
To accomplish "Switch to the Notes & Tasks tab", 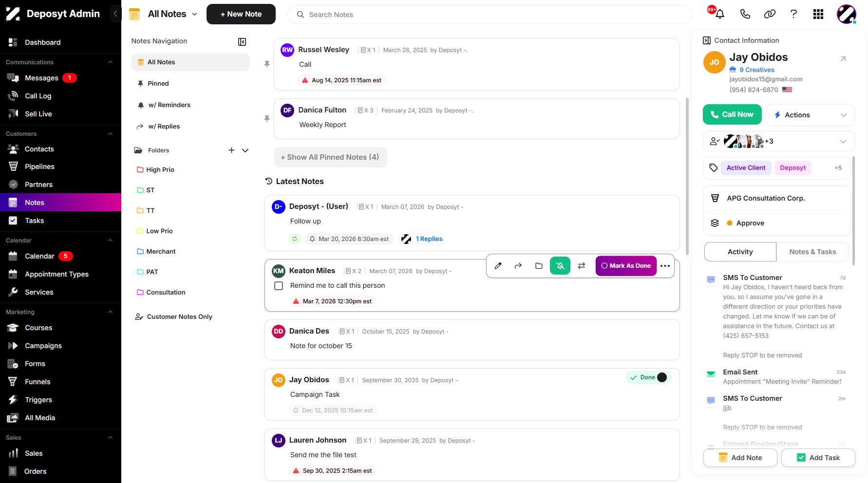I will click(812, 252).
